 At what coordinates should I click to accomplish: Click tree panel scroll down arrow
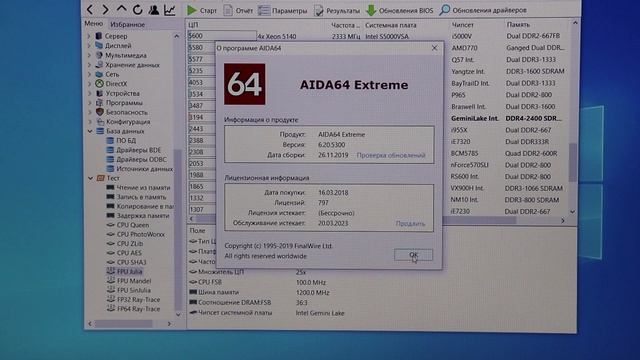[178, 314]
